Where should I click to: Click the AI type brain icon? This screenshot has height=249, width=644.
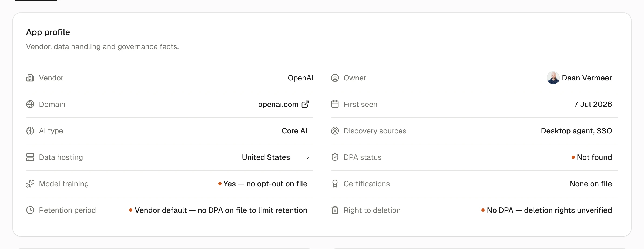pyautogui.click(x=30, y=131)
